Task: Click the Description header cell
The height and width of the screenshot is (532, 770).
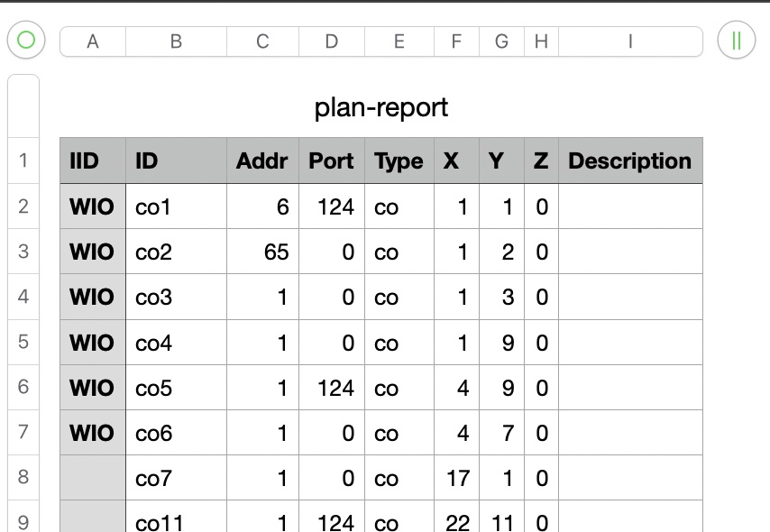Action: point(629,161)
